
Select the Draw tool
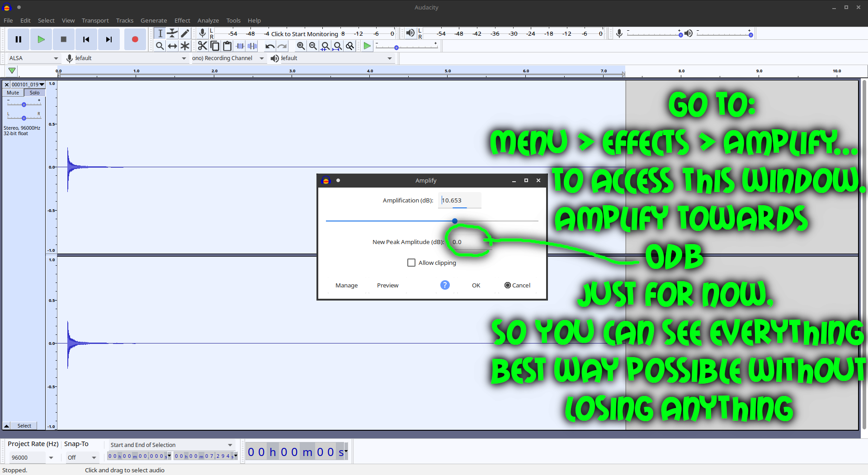click(185, 33)
